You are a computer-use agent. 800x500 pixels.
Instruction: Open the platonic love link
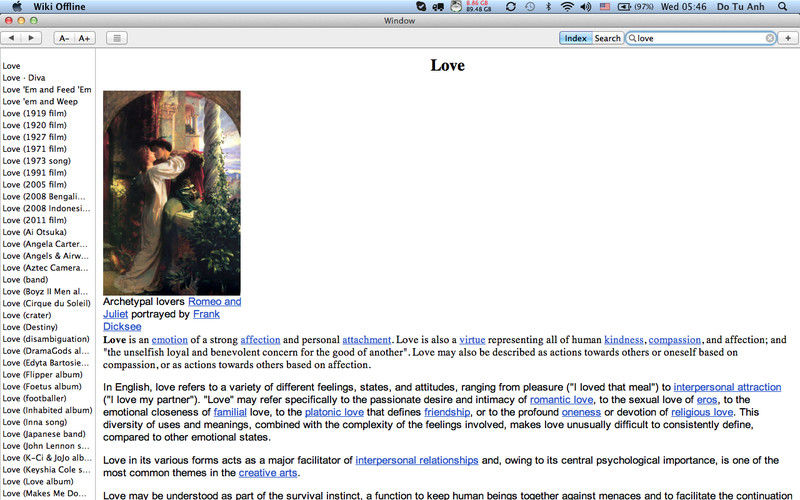[334, 412]
